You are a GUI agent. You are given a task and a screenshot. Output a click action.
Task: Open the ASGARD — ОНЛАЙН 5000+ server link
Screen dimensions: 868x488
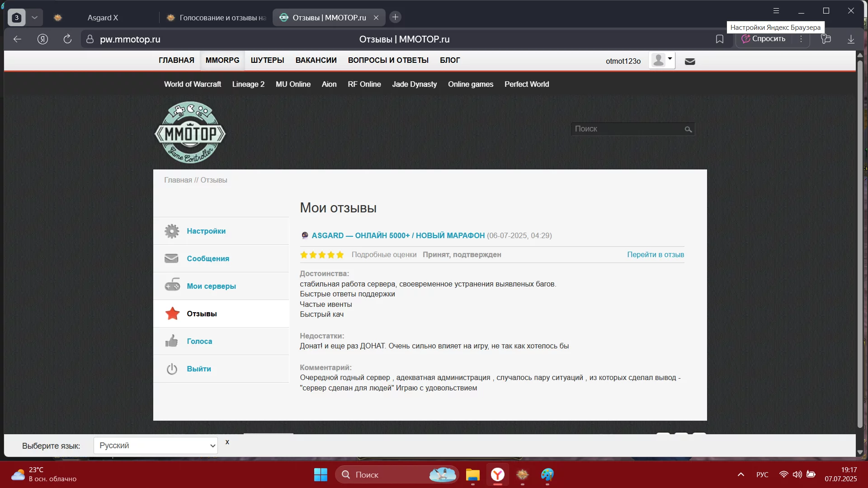tap(398, 236)
